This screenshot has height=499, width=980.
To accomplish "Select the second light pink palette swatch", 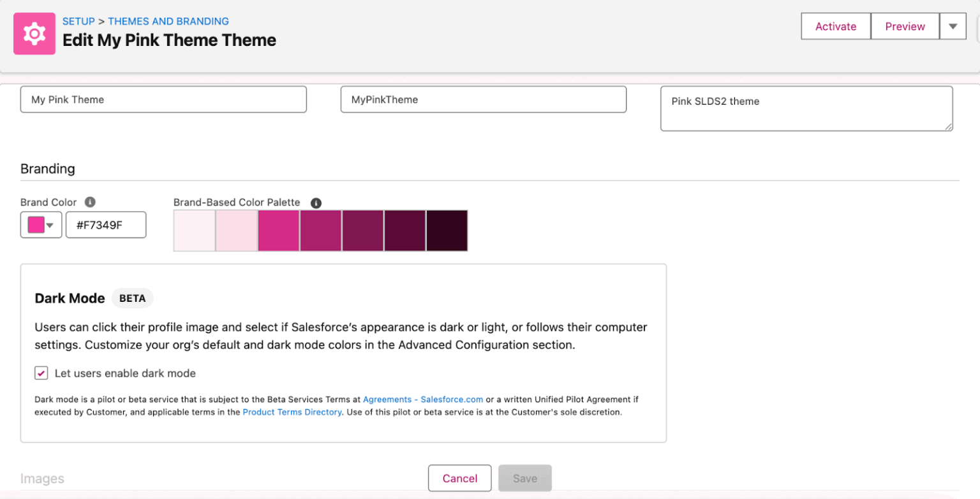I will tap(237, 230).
